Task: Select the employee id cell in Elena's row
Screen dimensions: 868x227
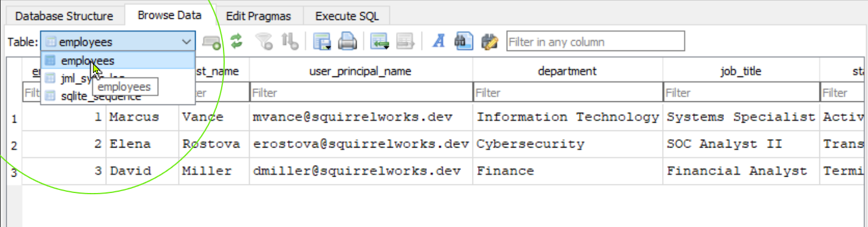Action: 64,144
